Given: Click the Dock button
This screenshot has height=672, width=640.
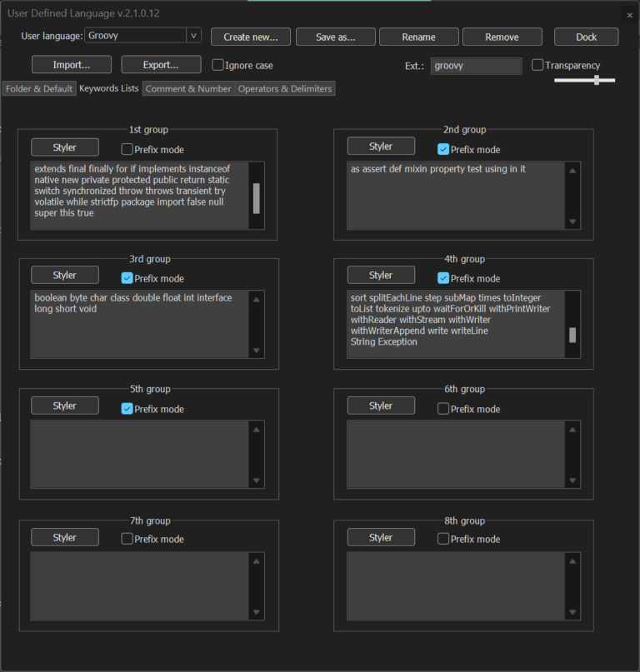Looking at the screenshot, I should [x=586, y=37].
